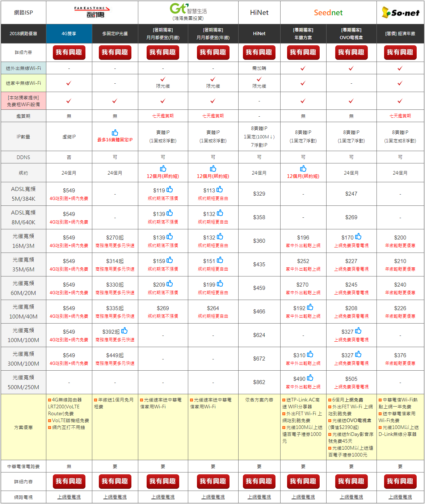Click the 虛擬IP cell under 4G雙享
Screen dimensions: 425x504
69,137
